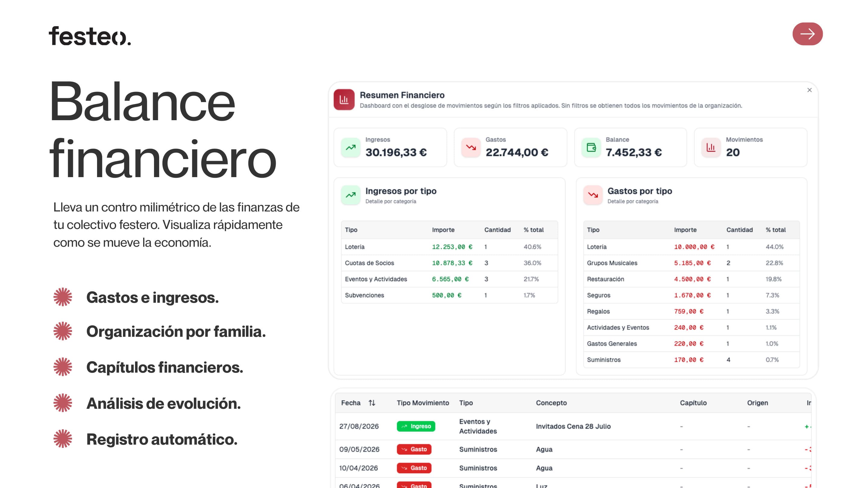
Task: Click the 40.6% income percentage
Action: [x=532, y=247]
